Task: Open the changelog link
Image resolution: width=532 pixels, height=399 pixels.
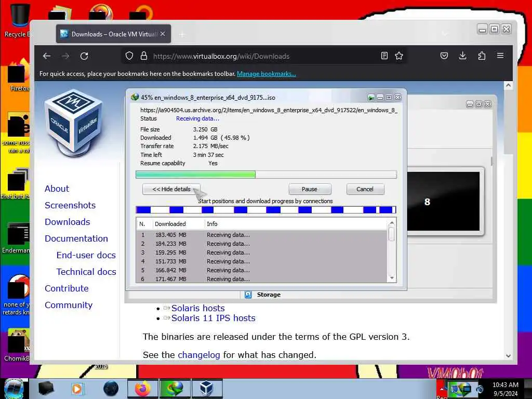Action: click(x=199, y=355)
